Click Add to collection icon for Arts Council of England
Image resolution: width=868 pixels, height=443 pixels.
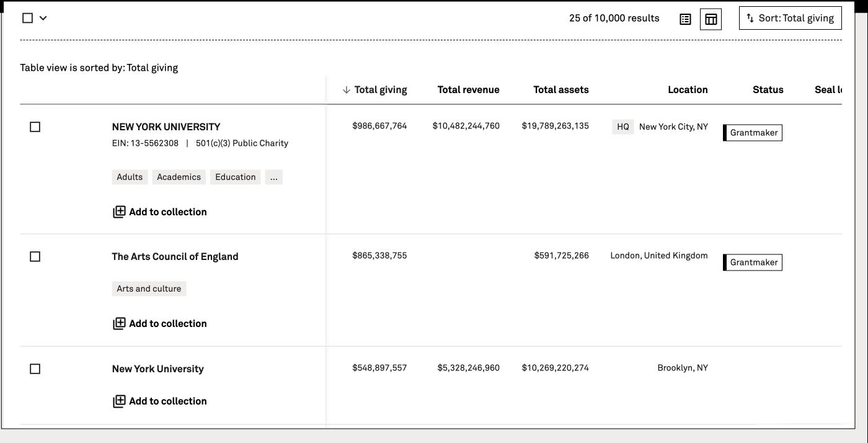(119, 324)
